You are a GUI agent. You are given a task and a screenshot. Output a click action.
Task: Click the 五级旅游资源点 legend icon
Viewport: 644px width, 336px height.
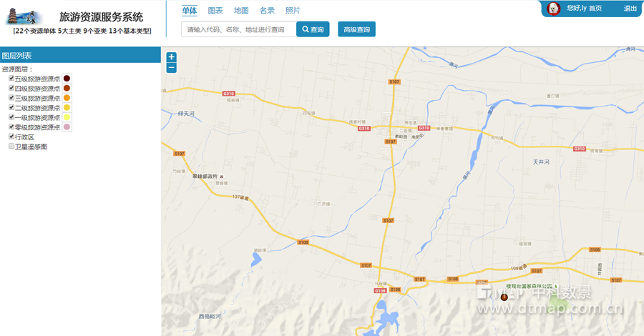[67, 79]
